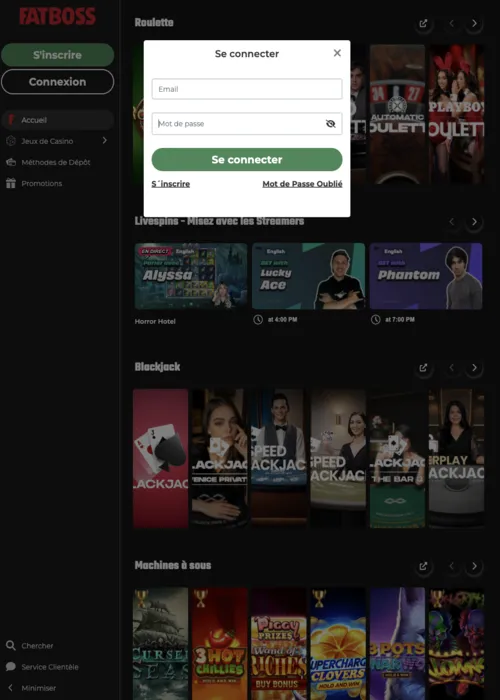Open Méthodes de Dépôt menu item
The width and height of the screenshot is (500, 700).
coord(56,162)
